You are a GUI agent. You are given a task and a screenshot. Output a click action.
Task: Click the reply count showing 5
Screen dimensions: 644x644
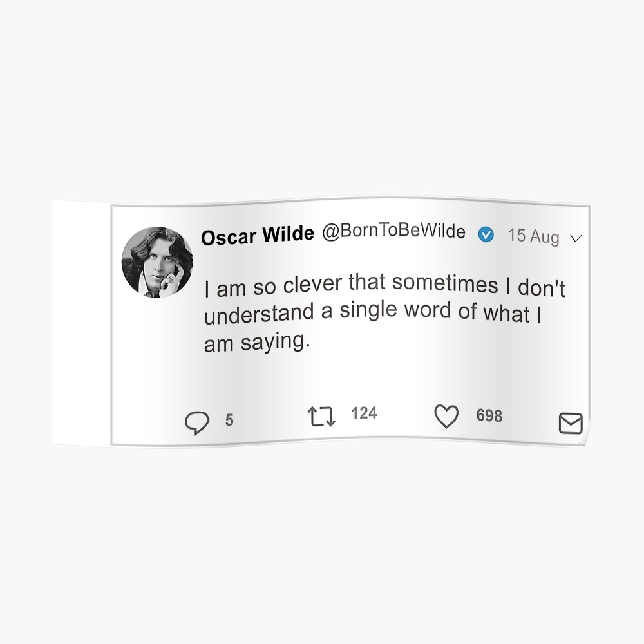[229, 421]
